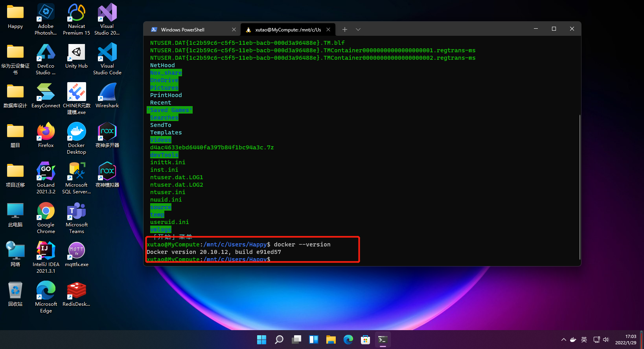Viewport: 644px width, 349px height.
Task: Open 回收站 Recycle Bin
Action: (x=15, y=294)
